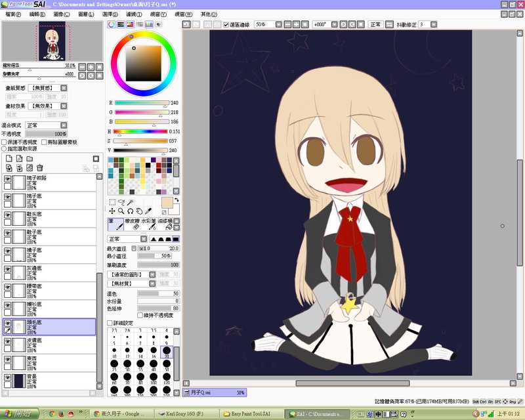Select the 指定選取來源 option
The image size is (525, 420).
pos(5,148)
